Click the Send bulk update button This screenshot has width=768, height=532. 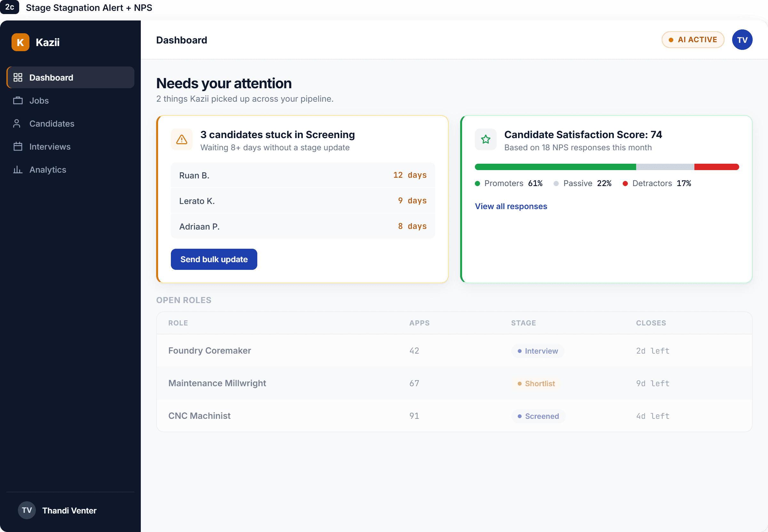[x=214, y=259]
